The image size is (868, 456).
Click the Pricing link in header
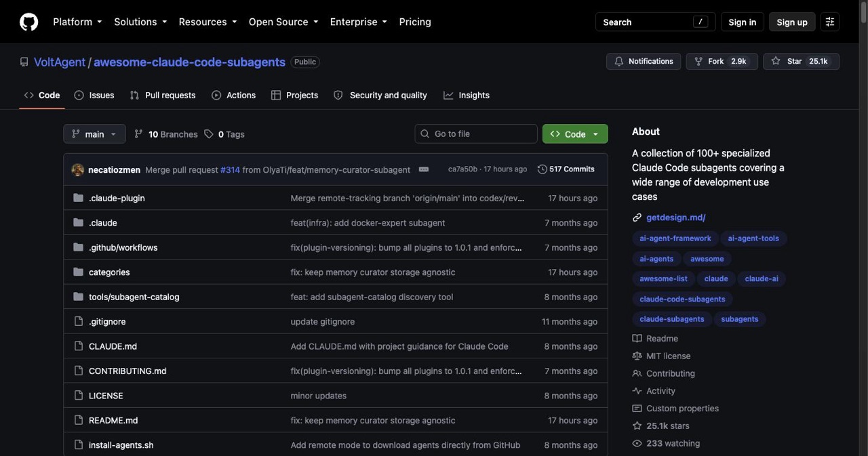415,22
